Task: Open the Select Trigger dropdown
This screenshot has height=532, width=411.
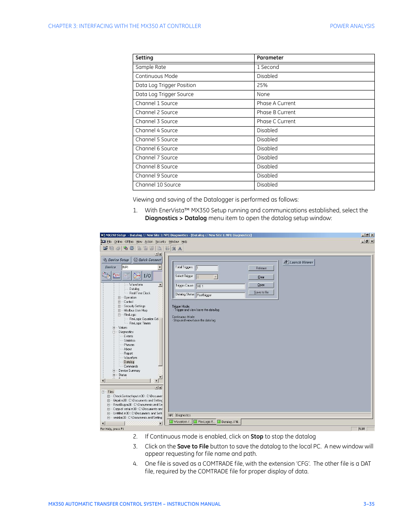Action: (x=215, y=277)
